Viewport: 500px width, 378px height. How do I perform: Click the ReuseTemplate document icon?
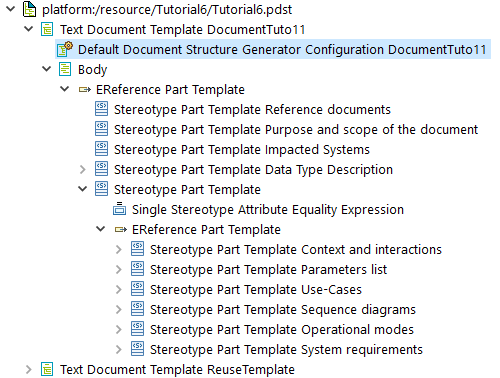click(x=47, y=369)
